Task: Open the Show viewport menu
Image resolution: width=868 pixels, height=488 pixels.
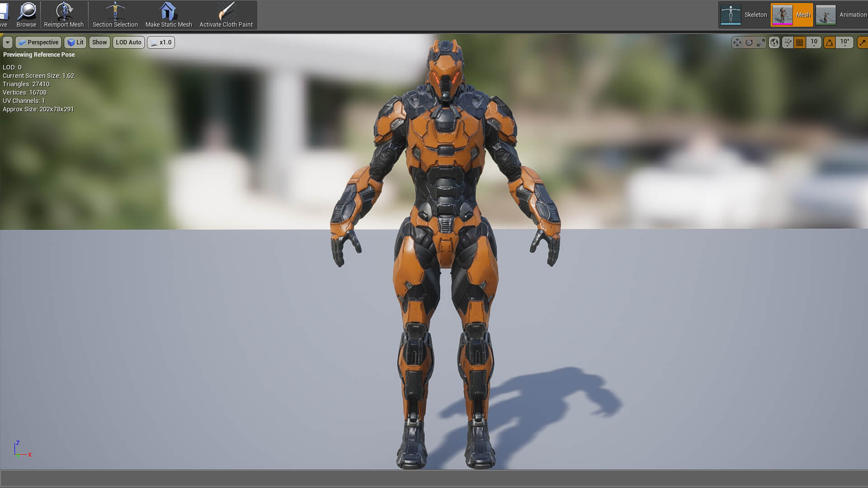Action: point(99,42)
